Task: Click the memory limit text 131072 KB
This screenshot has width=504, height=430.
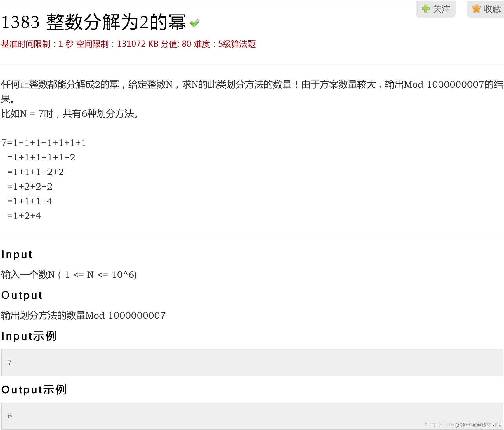Action: (x=138, y=44)
